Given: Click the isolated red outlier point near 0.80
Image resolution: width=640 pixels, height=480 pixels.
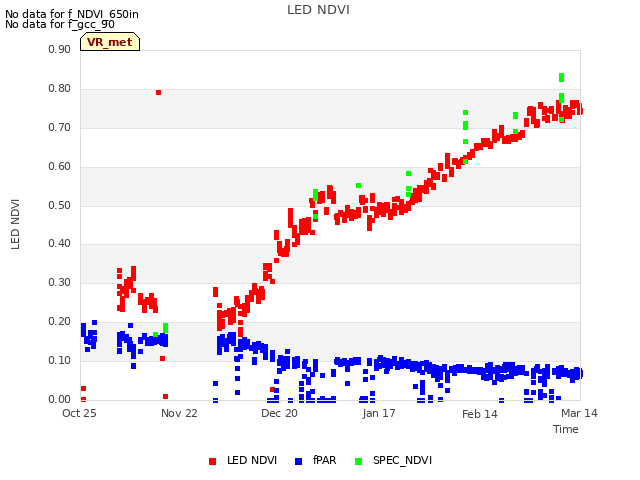Looking at the screenshot, I should 158,93.
